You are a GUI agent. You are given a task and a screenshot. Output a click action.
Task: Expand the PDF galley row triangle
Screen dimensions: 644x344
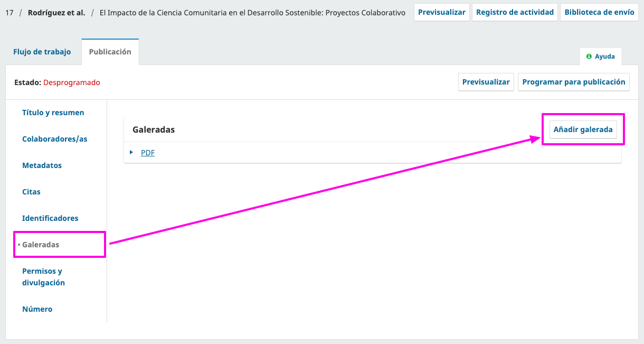131,153
